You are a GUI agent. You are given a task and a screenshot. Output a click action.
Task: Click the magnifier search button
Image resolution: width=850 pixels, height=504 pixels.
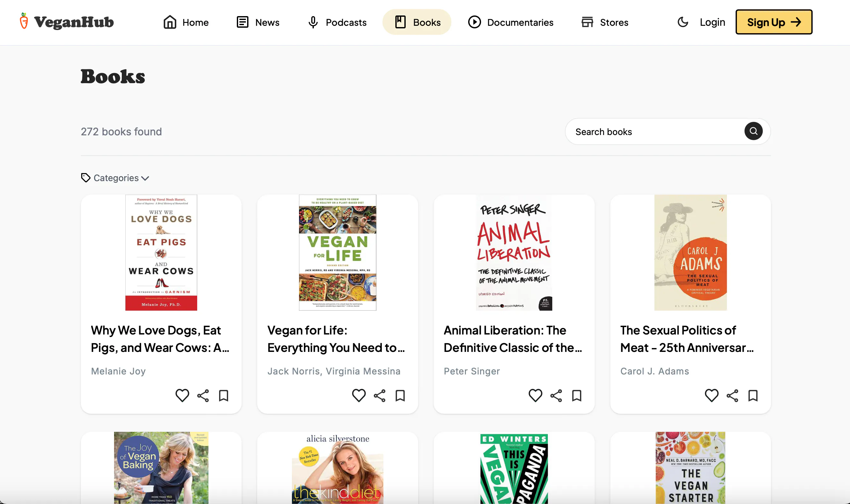[x=753, y=131]
